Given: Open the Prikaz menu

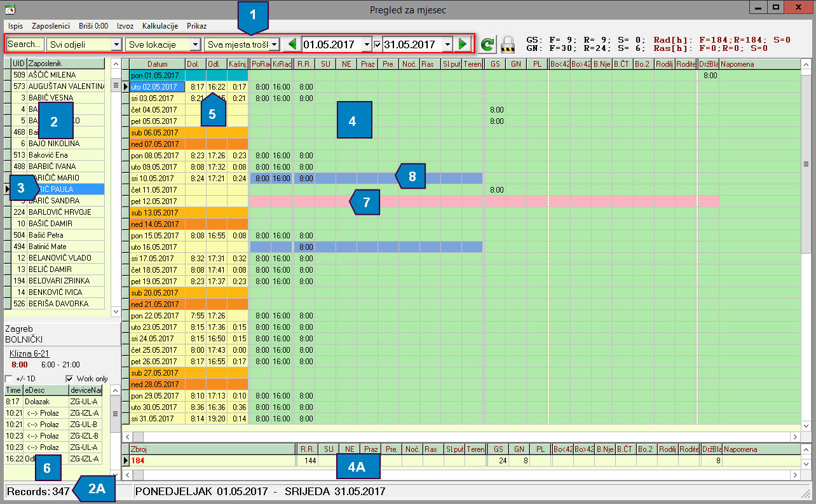Looking at the screenshot, I should point(197,26).
